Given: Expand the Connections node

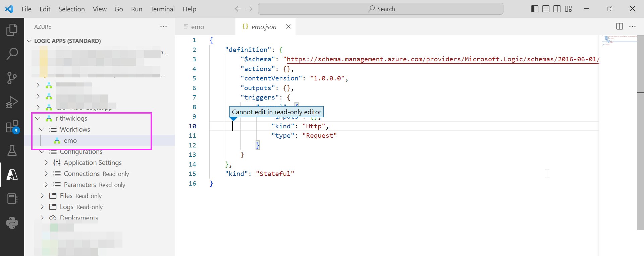Looking at the screenshot, I should [46, 174].
